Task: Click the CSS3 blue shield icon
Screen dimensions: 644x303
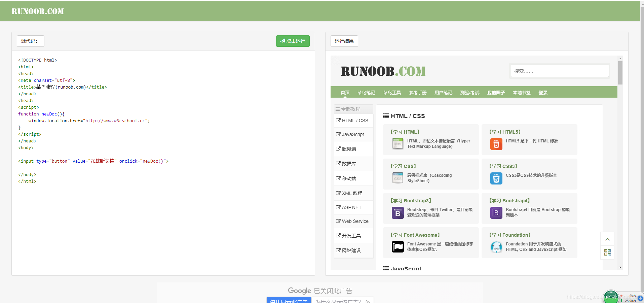Action: [x=496, y=178]
